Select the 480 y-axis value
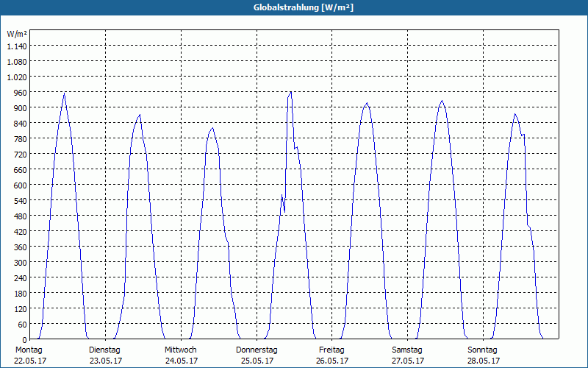 pos(21,216)
